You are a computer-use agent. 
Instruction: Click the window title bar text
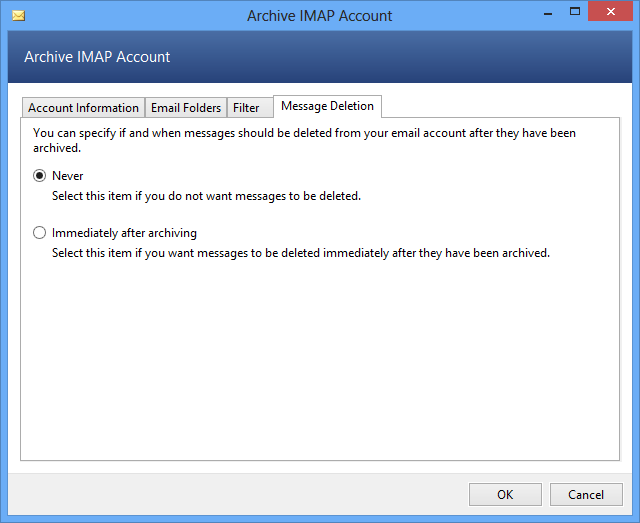tap(320, 16)
